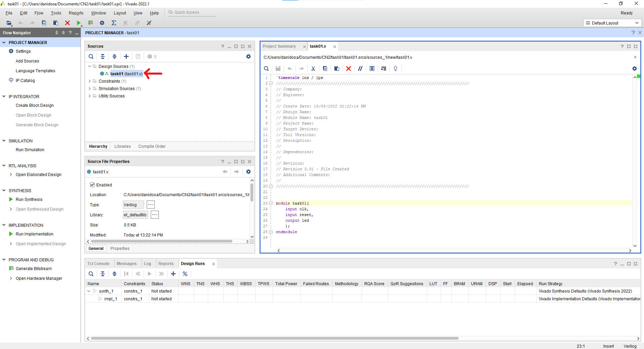644x349 pixels.
Task: Click the Library browse ellipsis button
Action: [155, 215]
